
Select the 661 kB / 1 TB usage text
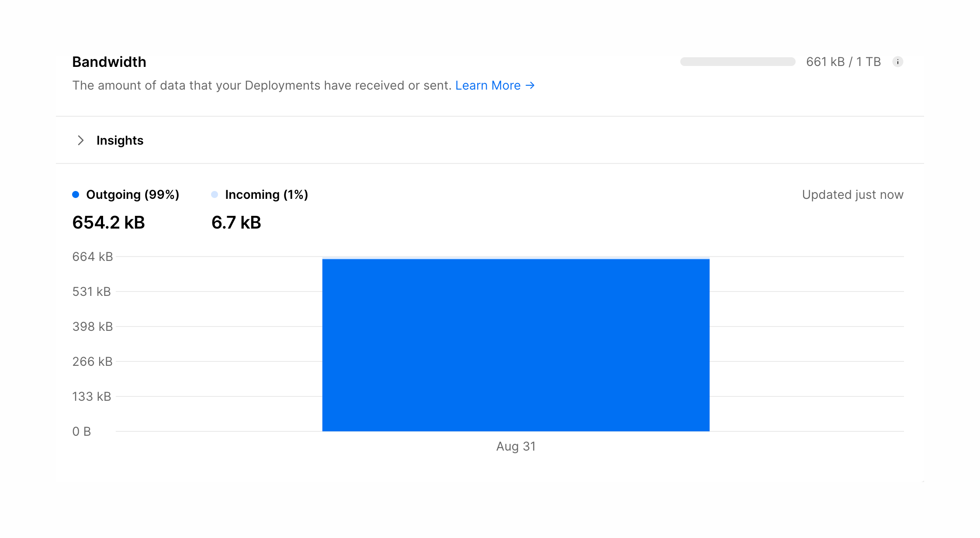click(x=843, y=62)
